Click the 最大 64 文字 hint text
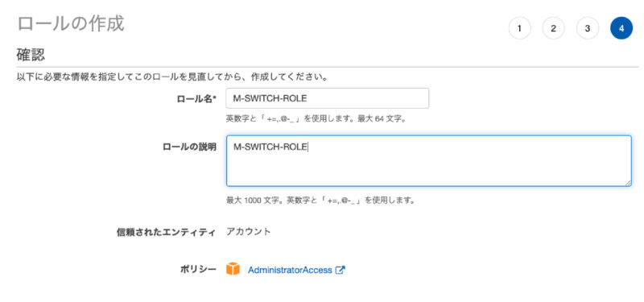Image resolution: width=644 pixels, height=302 pixels. 382,119
